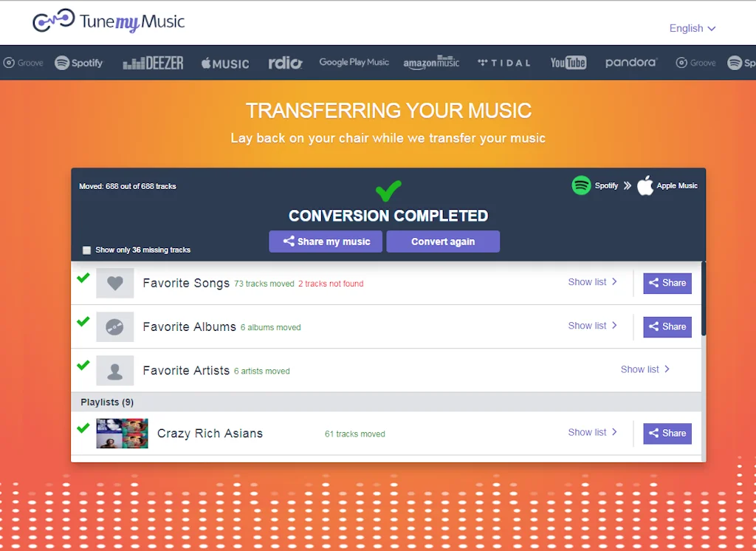Image resolution: width=756 pixels, height=551 pixels.
Task: Click the Deezer logo in the services strip
Action: click(153, 63)
